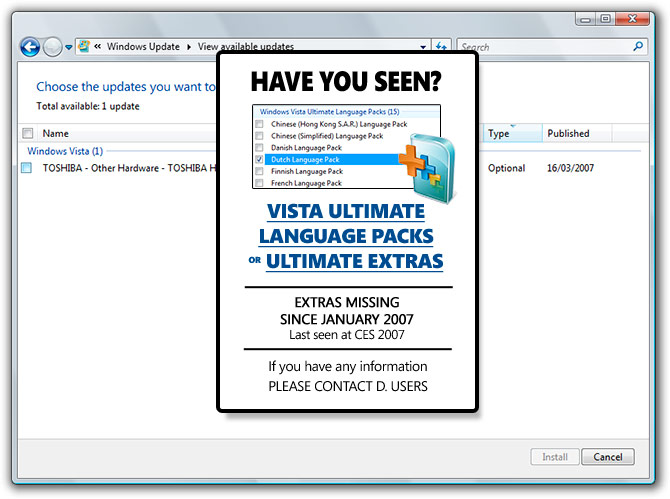Screen dimensions: 670x499
Task: Open VISTA ULTIMATE link on poster
Action: pyautogui.click(x=346, y=211)
